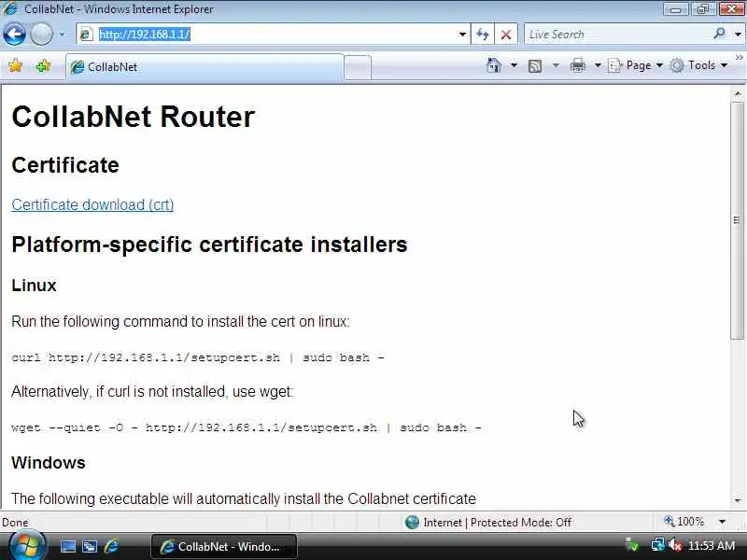This screenshot has height=560, width=747.
Task: Open the Page menu
Action: (x=636, y=65)
